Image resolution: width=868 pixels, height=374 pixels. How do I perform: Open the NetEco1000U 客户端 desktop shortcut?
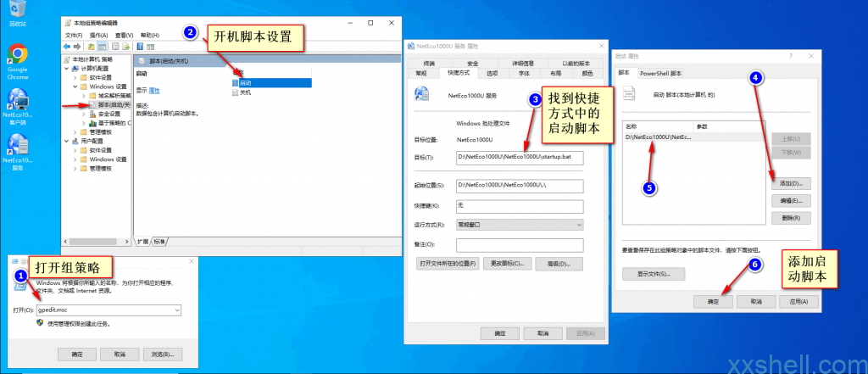[x=17, y=103]
